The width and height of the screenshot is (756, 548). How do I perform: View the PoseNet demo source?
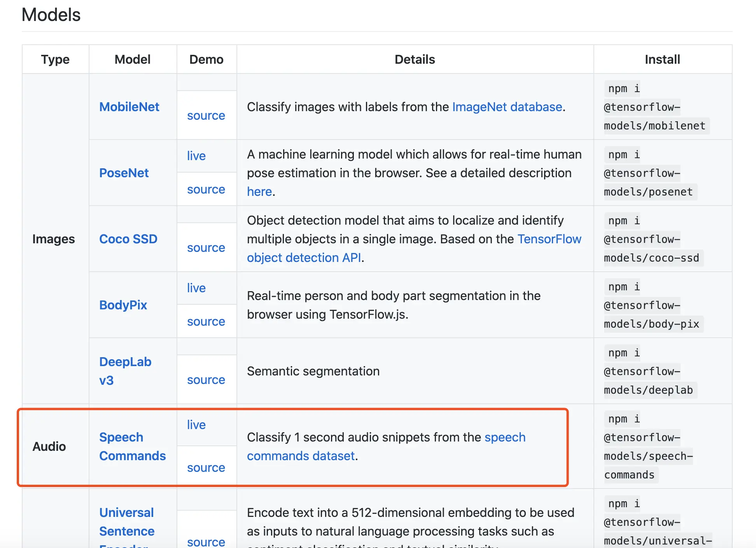pyautogui.click(x=206, y=189)
